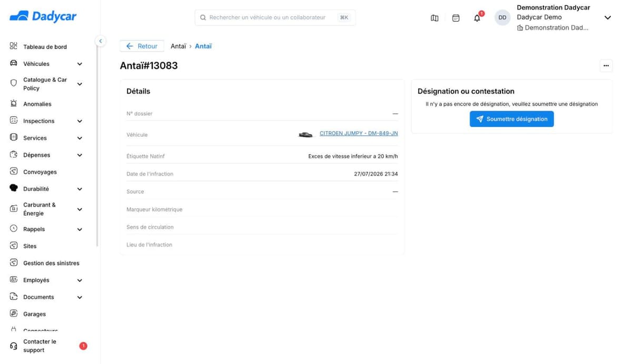Expand the Inspections submenu chevron
The height and width of the screenshot is (364, 632).
pyautogui.click(x=80, y=121)
